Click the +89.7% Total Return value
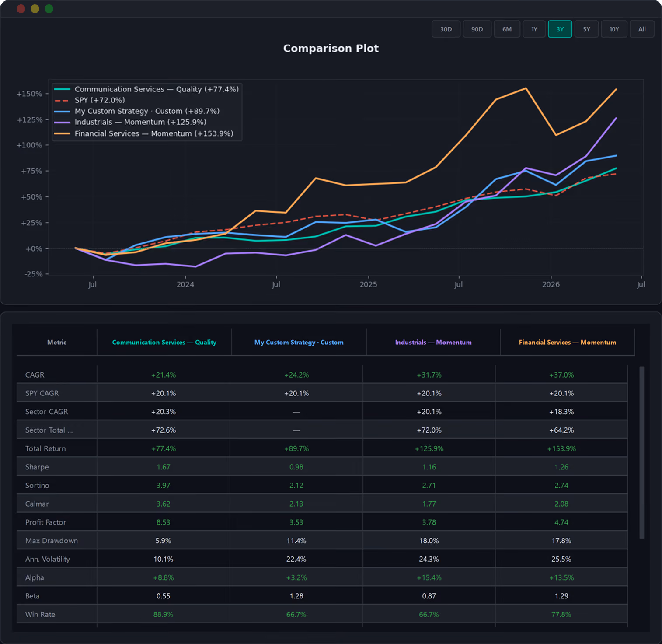The height and width of the screenshot is (644, 662). point(296,448)
